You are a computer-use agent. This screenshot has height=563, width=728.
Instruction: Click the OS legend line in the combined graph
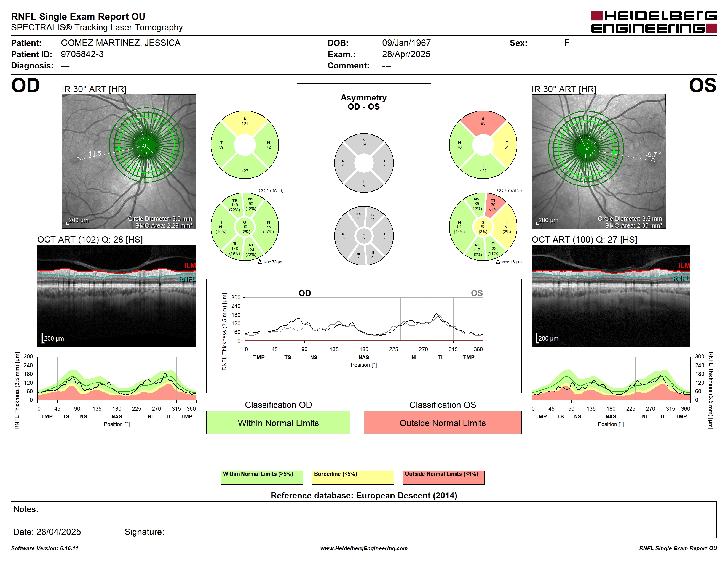[442, 294]
